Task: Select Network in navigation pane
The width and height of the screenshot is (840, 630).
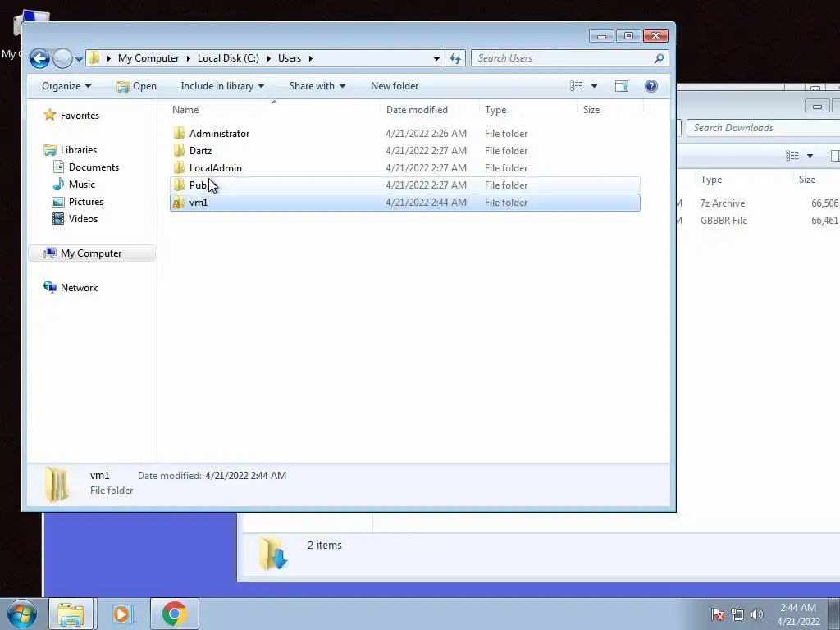Action: tap(79, 288)
